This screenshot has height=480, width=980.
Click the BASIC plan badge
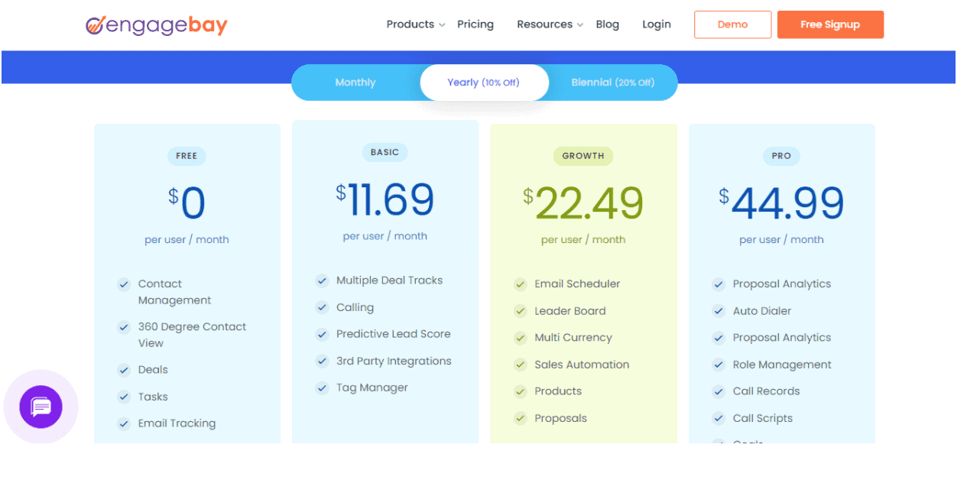click(385, 152)
